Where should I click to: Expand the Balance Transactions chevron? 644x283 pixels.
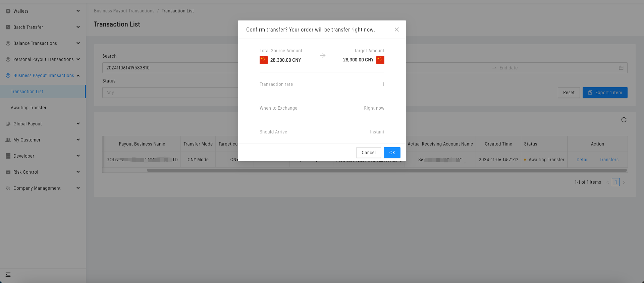[78, 43]
